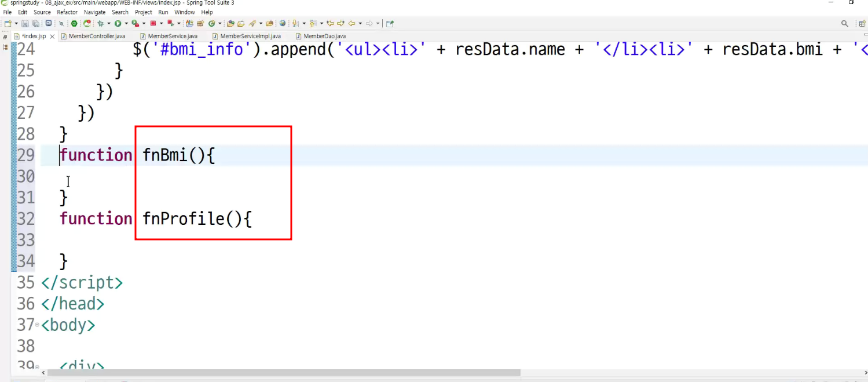
Task: Switch to the MemberService.java tab
Action: pos(169,36)
